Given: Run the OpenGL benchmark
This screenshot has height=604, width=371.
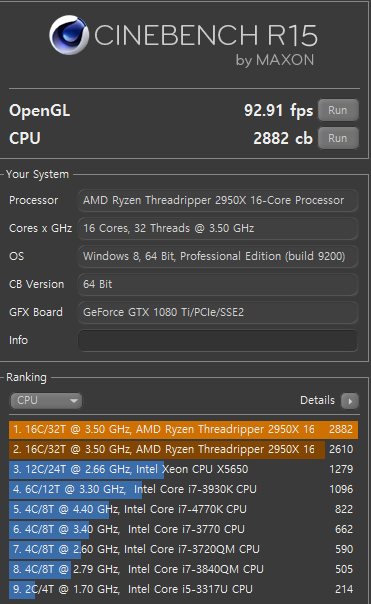Looking at the screenshot, I should point(338,110).
